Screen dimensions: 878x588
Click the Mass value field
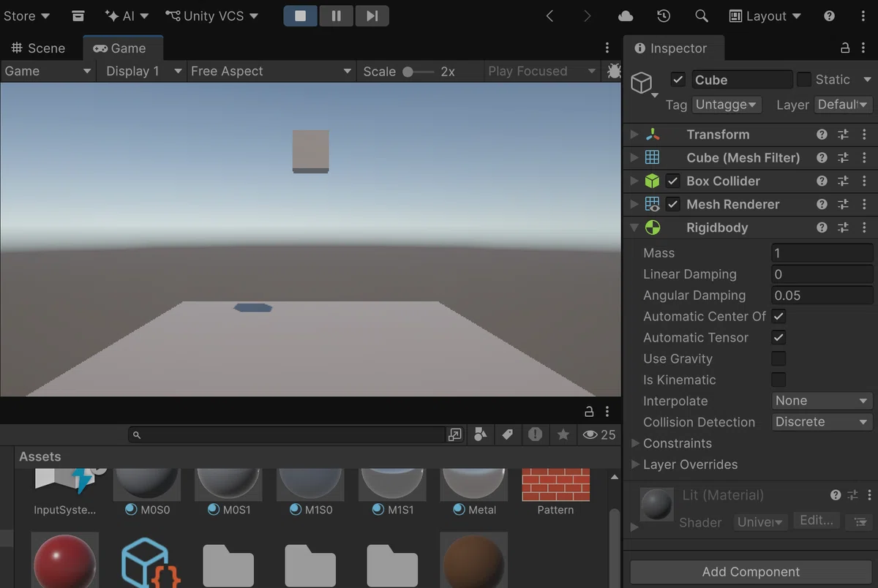coord(822,253)
